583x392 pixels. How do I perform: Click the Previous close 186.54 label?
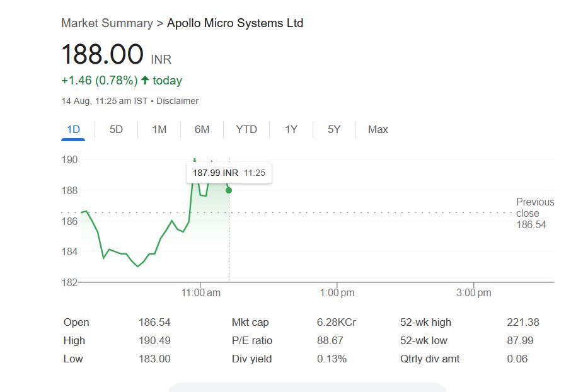pos(534,213)
